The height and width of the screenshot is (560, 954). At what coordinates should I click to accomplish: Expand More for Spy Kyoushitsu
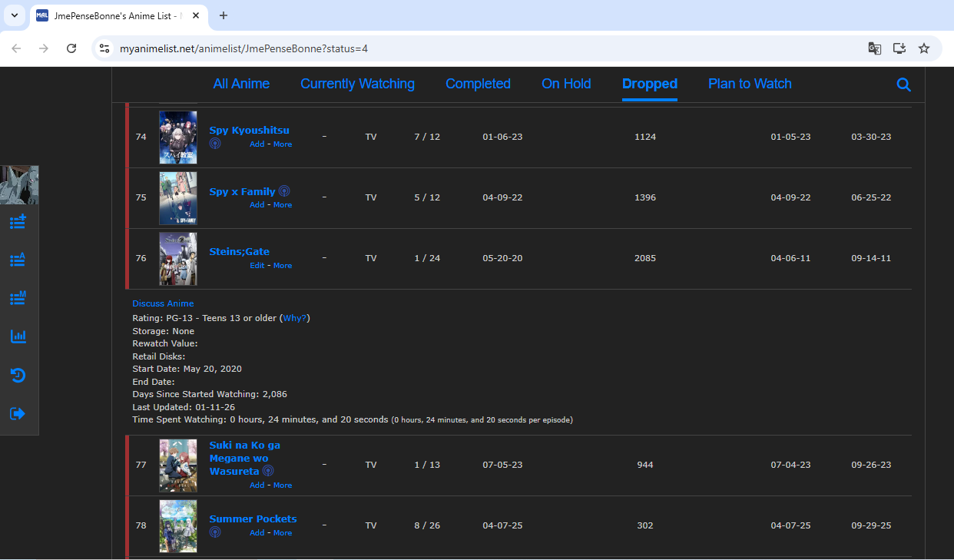(x=283, y=144)
